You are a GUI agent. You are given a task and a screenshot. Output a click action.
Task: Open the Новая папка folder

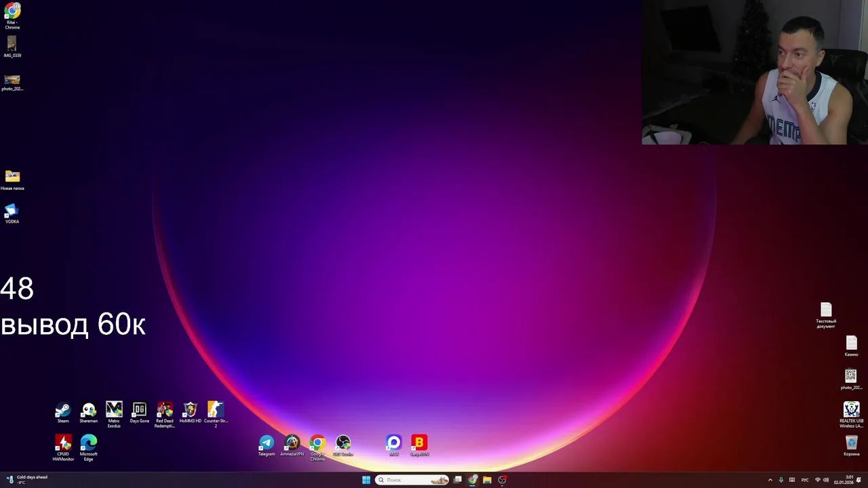(12, 180)
